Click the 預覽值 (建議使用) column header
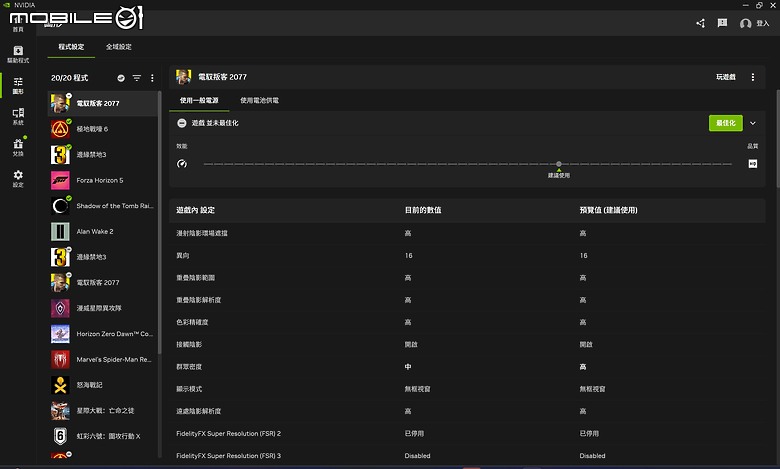Image resolution: width=780 pixels, height=469 pixels. pyautogui.click(x=608, y=210)
